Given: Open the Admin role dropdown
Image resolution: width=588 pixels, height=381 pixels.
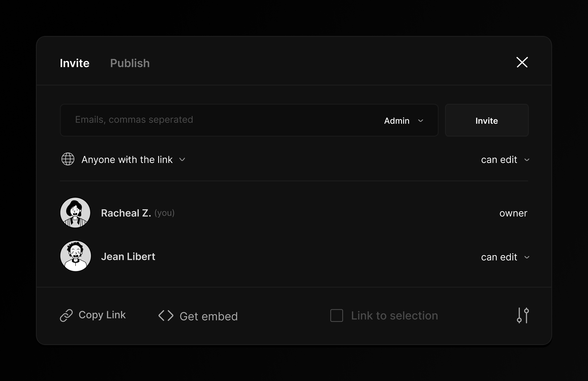Looking at the screenshot, I should click(x=404, y=121).
